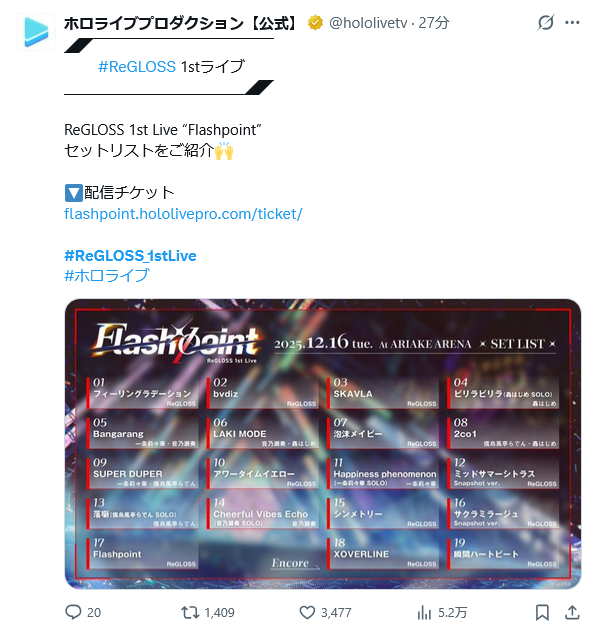Bookmark this post
This screenshot has width=598, height=634.
coord(542,612)
